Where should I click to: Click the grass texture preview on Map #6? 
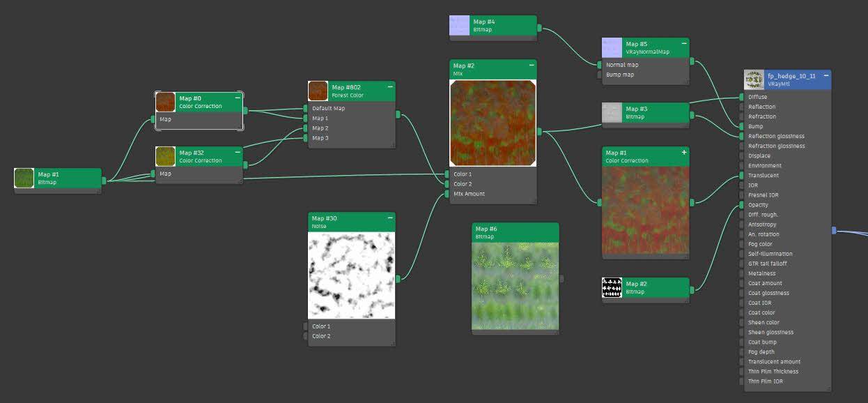click(514, 279)
